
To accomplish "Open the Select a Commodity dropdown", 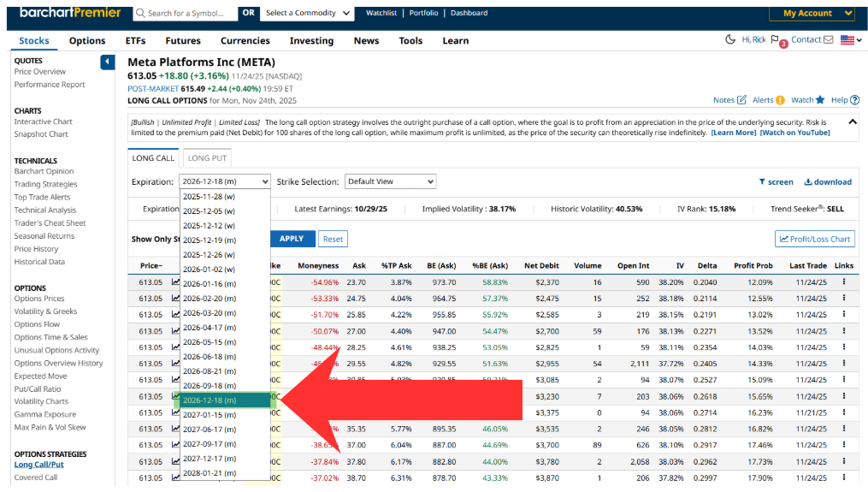I will [x=307, y=13].
